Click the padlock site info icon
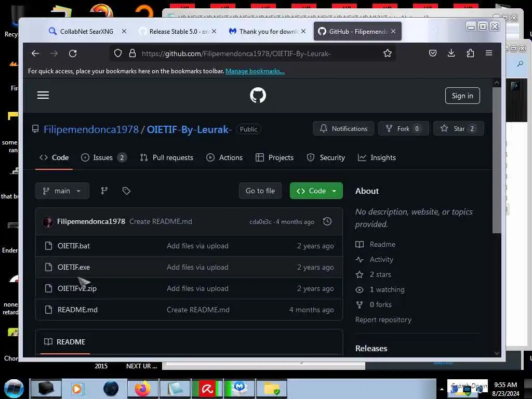 pyautogui.click(x=132, y=54)
